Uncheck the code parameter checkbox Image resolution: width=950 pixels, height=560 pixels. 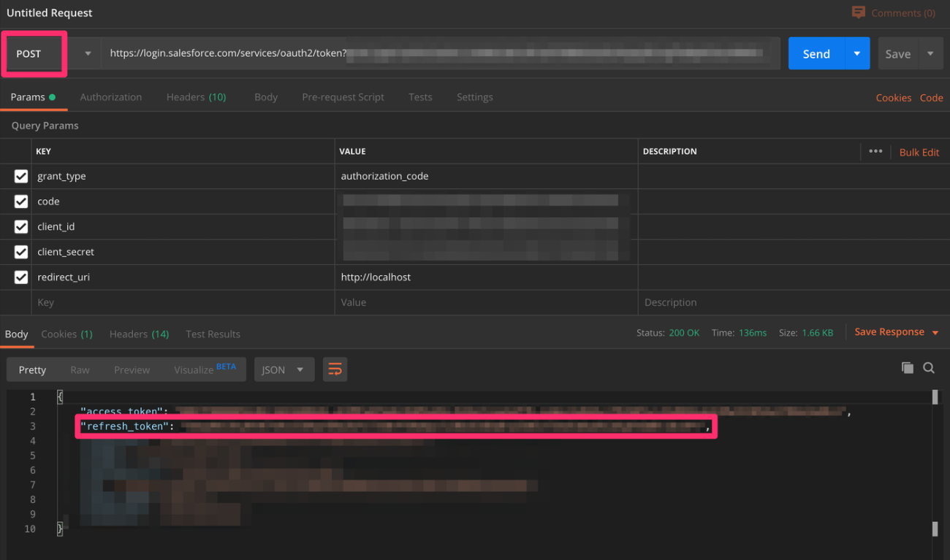coord(21,202)
